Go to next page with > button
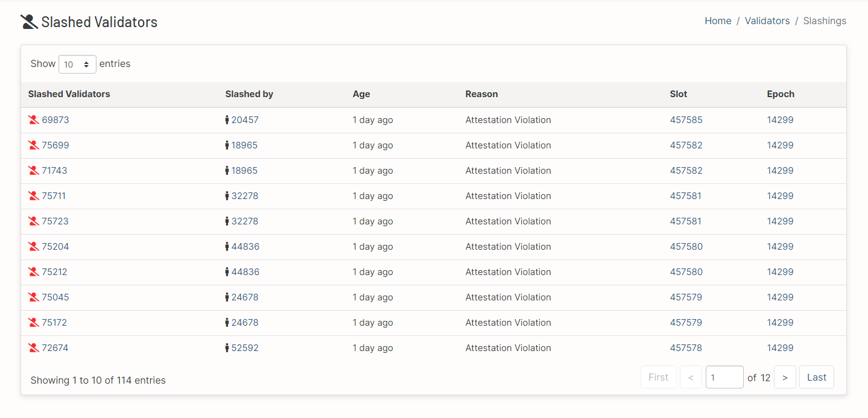This screenshot has height=418, width=868. pyautogui.click(x=785, y=378)
